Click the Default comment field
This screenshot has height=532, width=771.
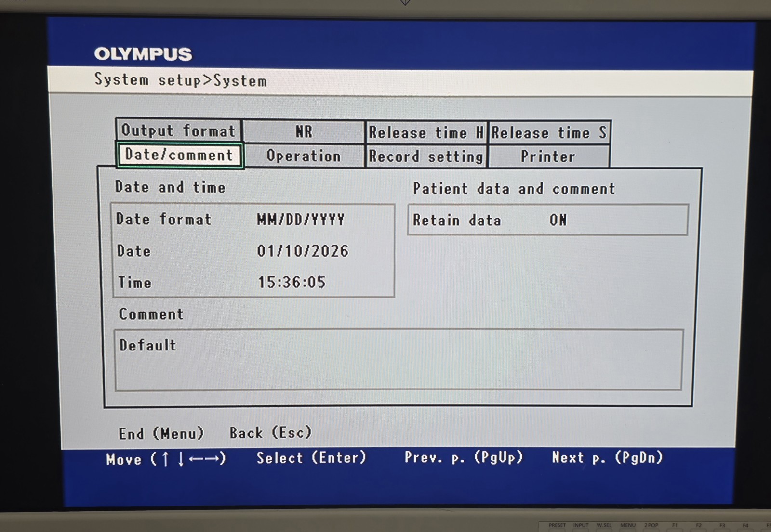pos(399,360)
